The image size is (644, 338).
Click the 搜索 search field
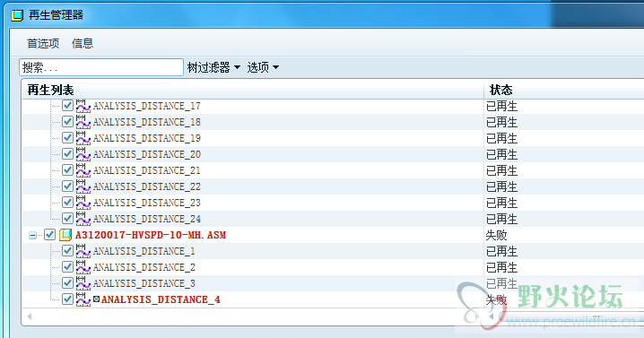pos(101,67)
